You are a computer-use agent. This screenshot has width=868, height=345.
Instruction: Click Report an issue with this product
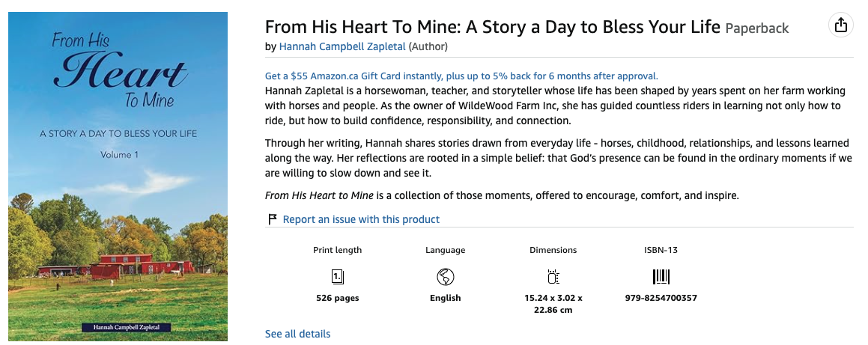click(360, 219)
